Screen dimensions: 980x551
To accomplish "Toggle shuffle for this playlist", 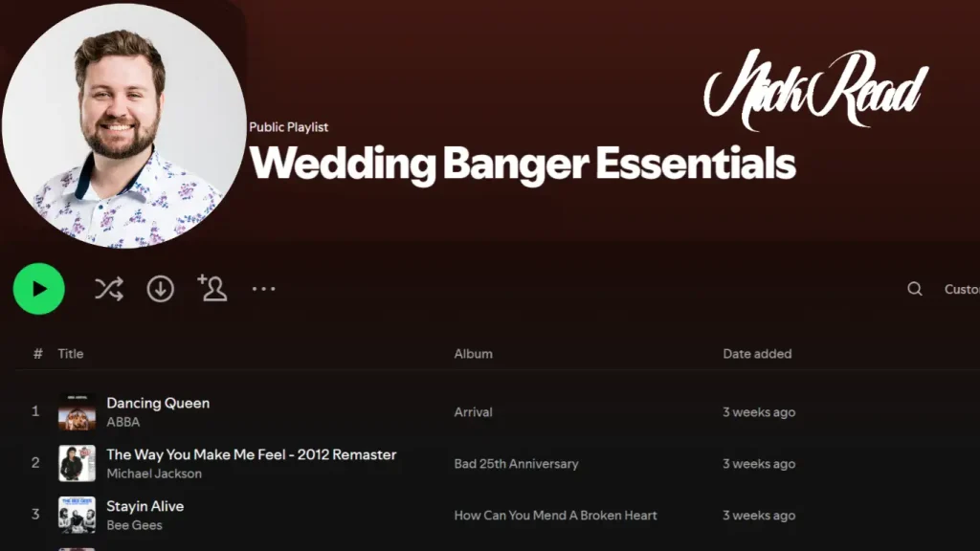I will coord(109,289).
